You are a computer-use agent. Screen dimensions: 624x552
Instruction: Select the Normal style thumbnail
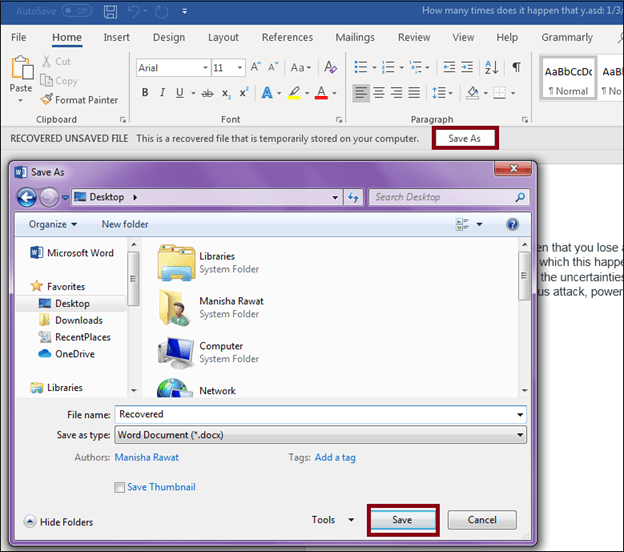coord(568,78)
